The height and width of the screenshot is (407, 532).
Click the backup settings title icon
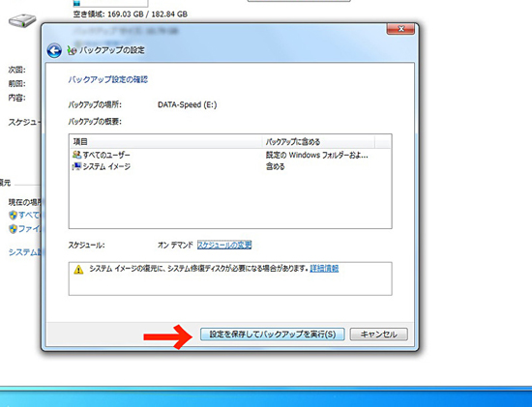click(72, 50)
